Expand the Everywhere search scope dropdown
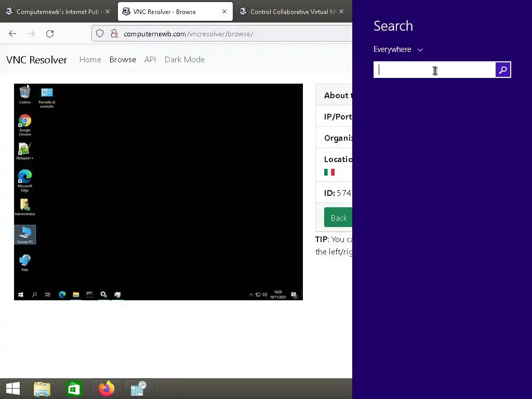The image size is (532, 399). pyautogui.click(x=398, y=49)
